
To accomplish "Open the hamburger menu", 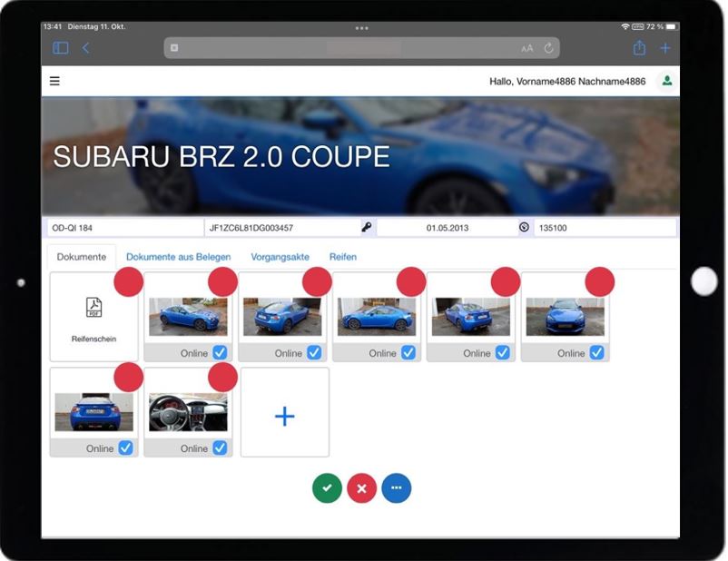I will click(54, 81).
